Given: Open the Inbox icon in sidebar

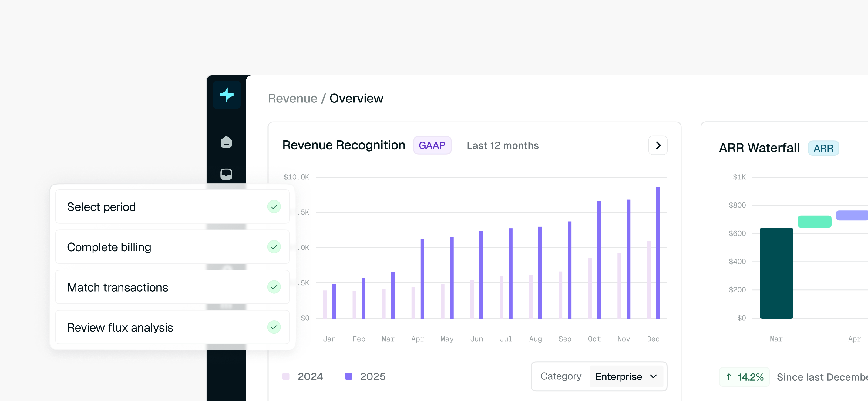Looking at the screenshot, I should tap(226, 174).
